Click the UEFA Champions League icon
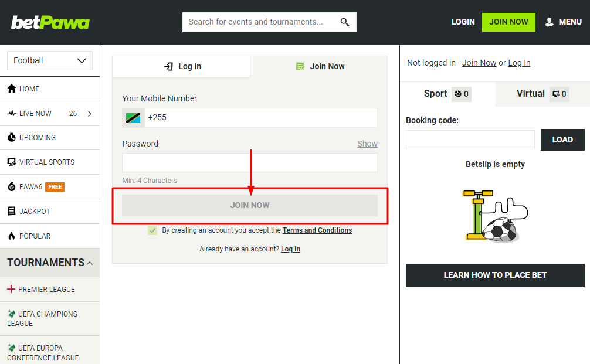Screen dimensions: 590x364 11,314
